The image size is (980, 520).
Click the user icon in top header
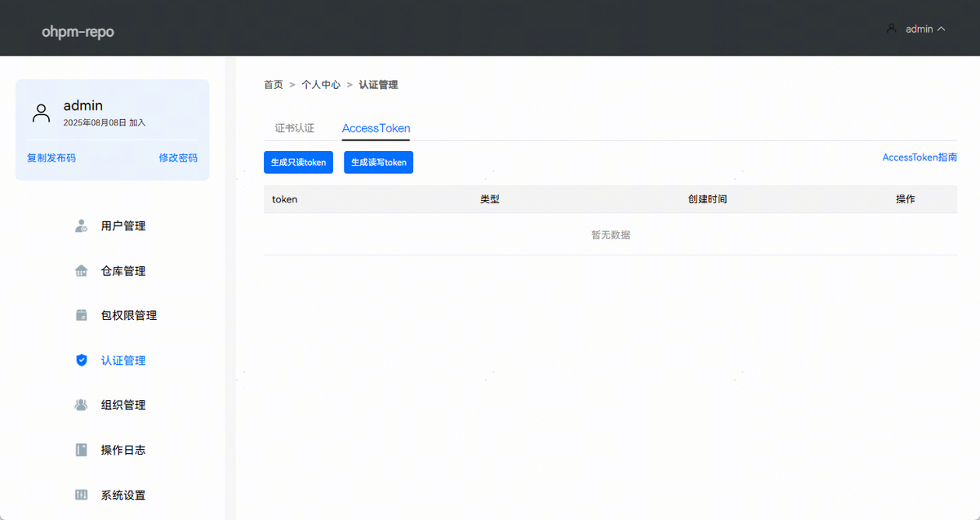point(891,29)
